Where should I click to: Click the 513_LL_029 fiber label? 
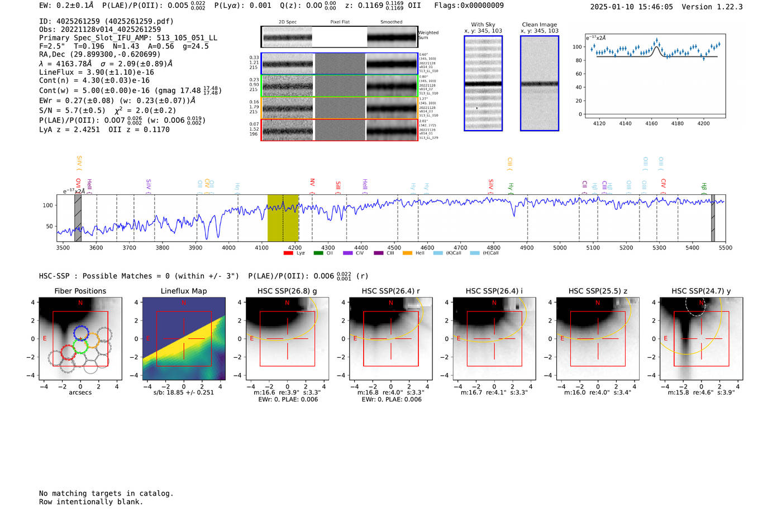tap(429, 138)
